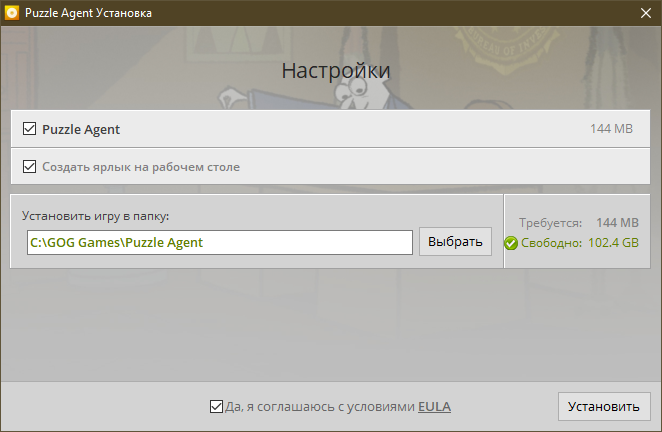Viewport: 662px width, 432px height.
Task: Click the install folder path field
Action: point(220,242)
